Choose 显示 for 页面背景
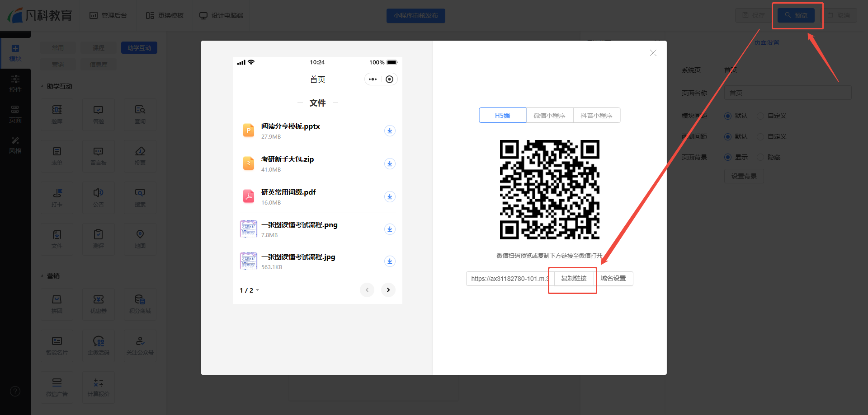Viewport: 868px width, 415px height. coord(736,157)
